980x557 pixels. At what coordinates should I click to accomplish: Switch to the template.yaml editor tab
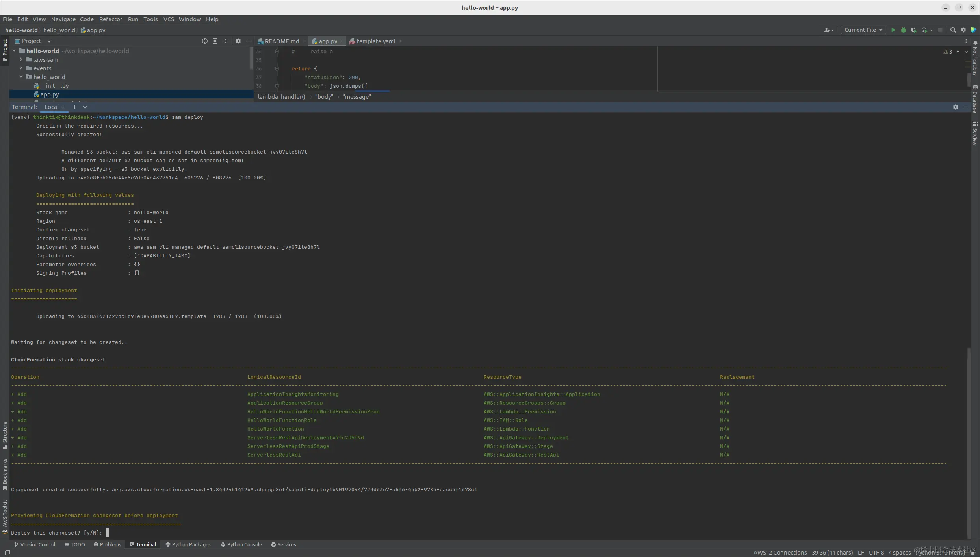click(x=375, y=41)
